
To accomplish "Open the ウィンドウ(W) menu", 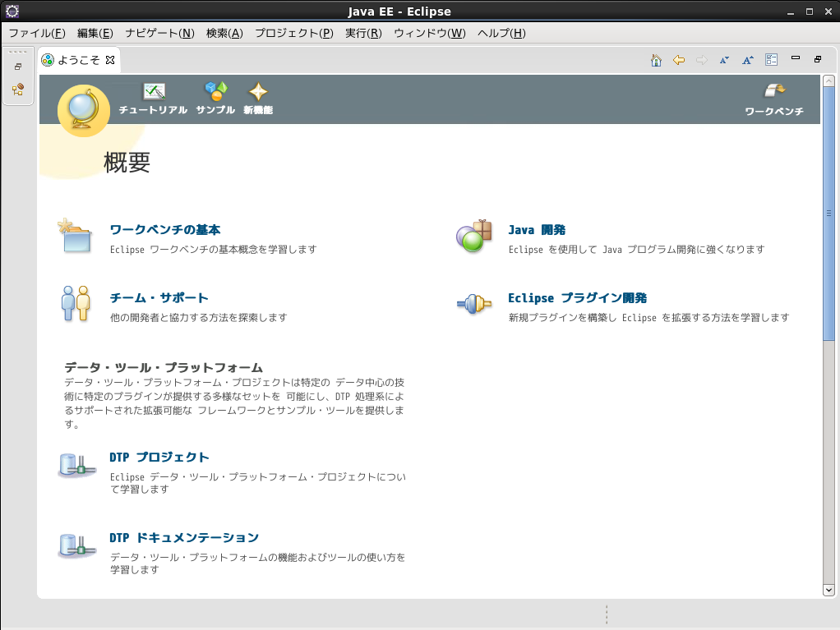I will [x=430, y=33].
